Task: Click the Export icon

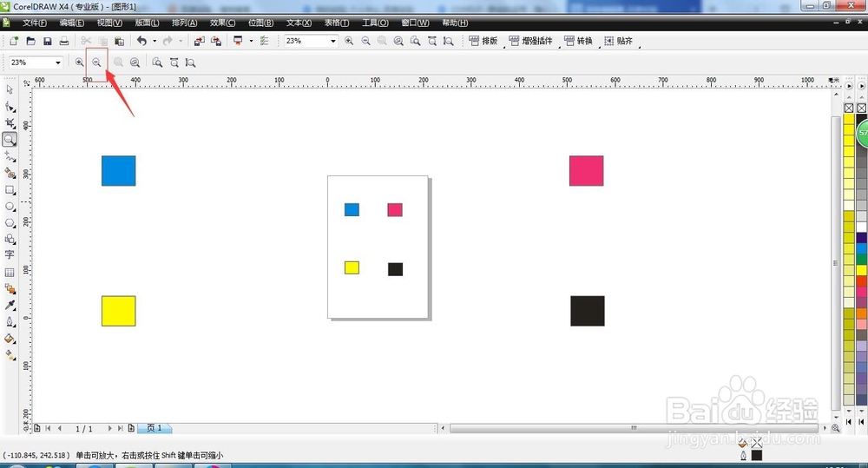Action: pos(216,41)
